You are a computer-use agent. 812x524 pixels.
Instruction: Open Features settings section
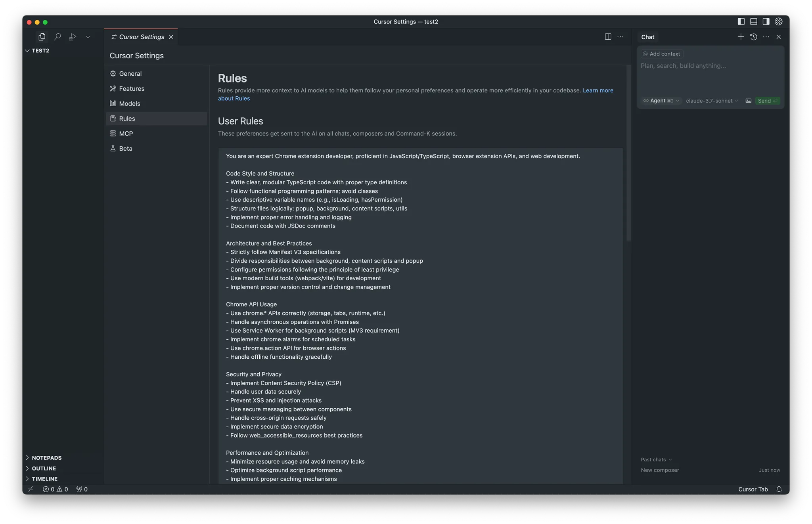tap(156, 89)
